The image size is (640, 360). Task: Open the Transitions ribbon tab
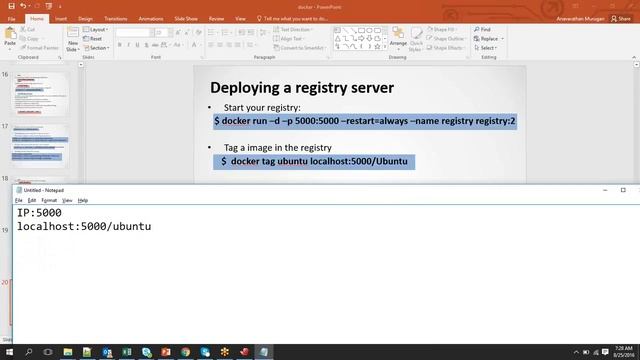pos(116,19)
